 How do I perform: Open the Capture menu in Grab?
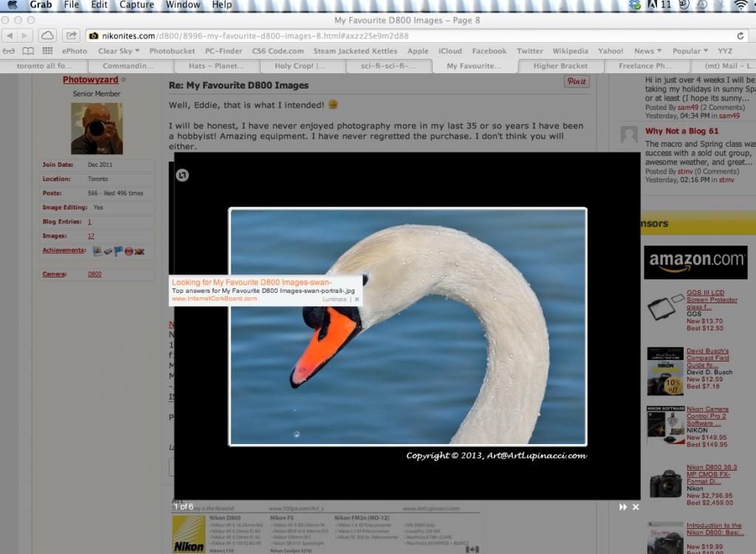pos(137,4)
